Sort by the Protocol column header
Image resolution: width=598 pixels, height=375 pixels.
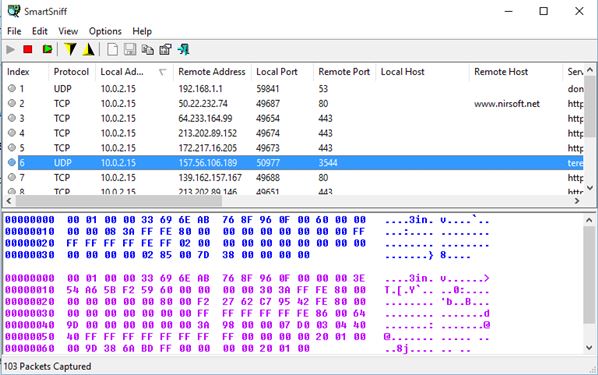pos(71,72)
